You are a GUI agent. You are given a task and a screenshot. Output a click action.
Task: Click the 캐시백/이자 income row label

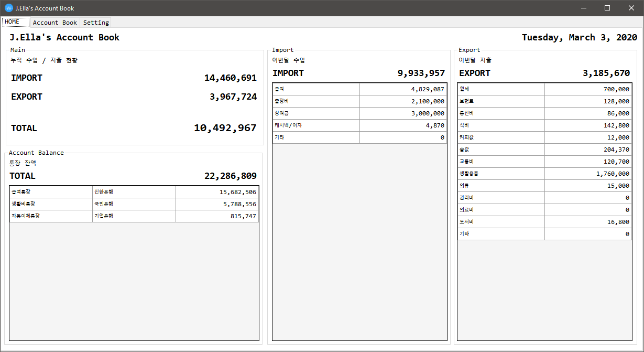316,125
